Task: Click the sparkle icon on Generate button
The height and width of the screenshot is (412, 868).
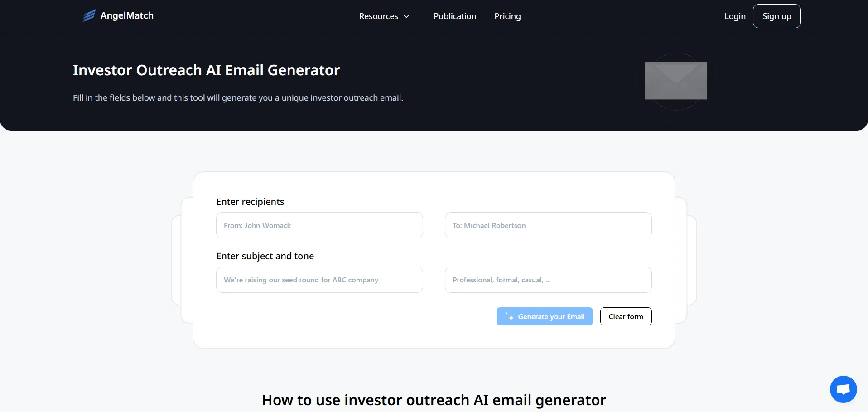Action: point(510,317)
